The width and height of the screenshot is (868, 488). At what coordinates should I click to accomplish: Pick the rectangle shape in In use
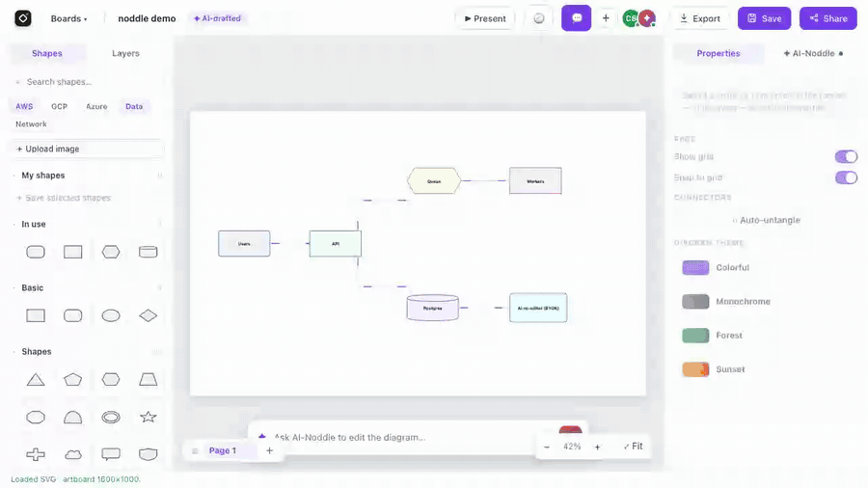(x=72, y=252)
